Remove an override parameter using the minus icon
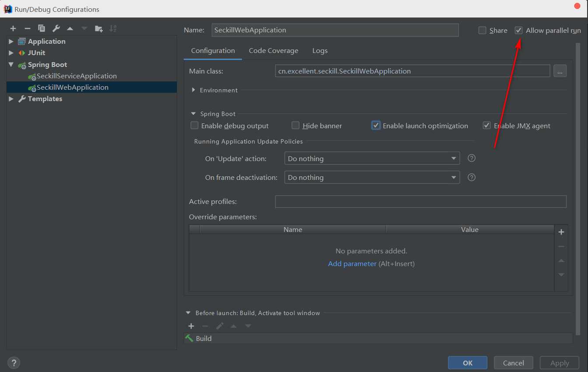Screen dimensions: 588x372 pos(561,246)
